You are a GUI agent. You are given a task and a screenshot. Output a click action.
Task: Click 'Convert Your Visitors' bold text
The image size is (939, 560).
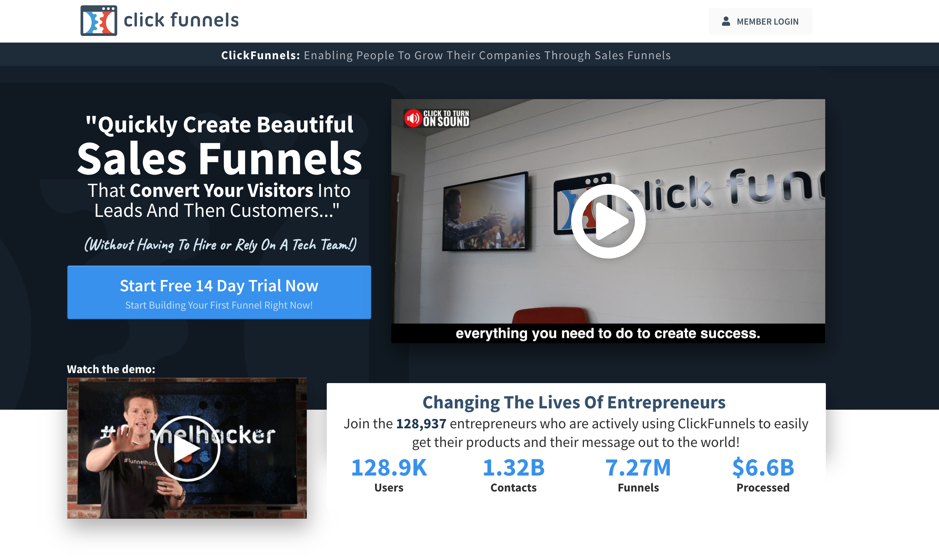[221, 190]
